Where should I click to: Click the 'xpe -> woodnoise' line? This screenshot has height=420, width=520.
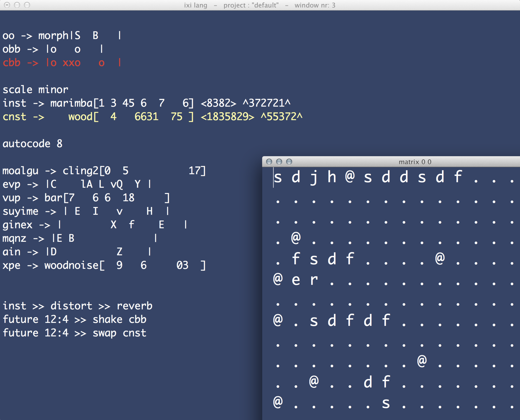click(x=104, y=265)
